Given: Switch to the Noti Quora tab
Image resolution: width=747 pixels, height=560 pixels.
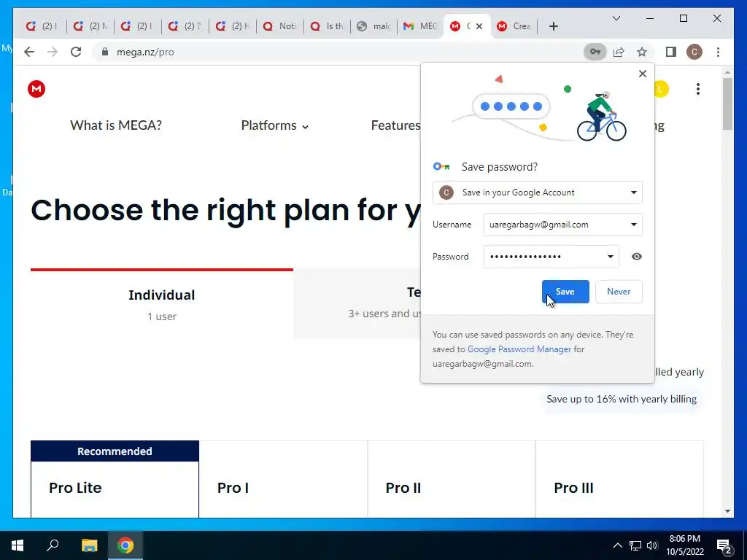Looking at the screenshot, I should pos(280,26).
